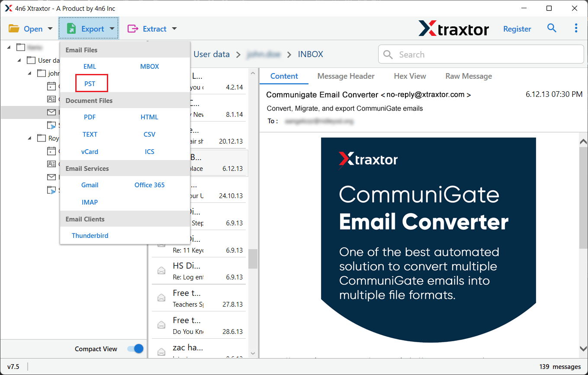
Task: Click breadcrumb chevron before INBOX
Action: pyautogui.click(x=289, y=54)
